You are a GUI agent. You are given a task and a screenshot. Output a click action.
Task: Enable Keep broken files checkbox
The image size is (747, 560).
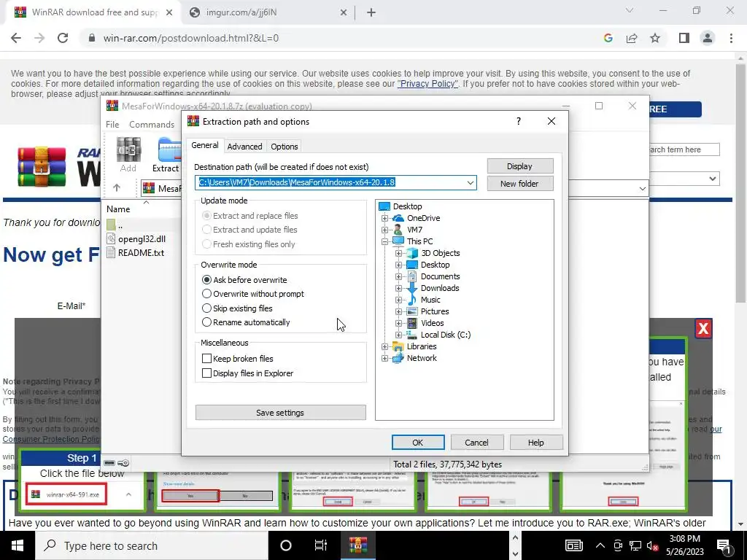pyautogui.click(x=206, y=359)
